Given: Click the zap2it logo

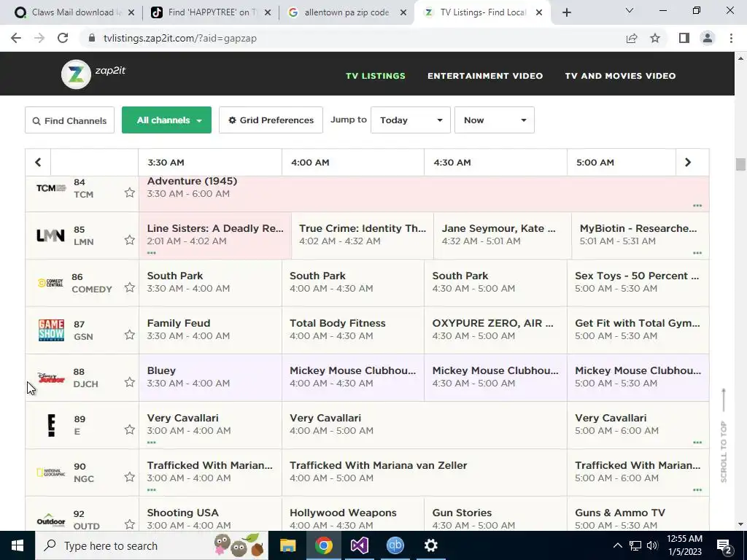Looking at the screenshot, I should 93,74.
